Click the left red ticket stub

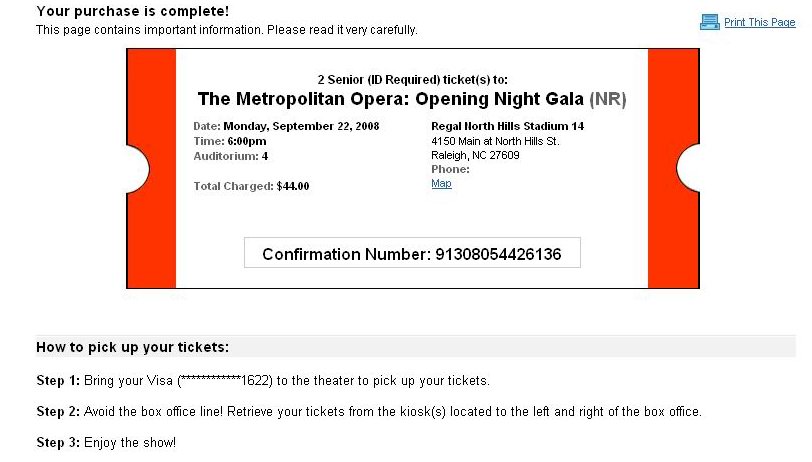click(x=151, y=168)
